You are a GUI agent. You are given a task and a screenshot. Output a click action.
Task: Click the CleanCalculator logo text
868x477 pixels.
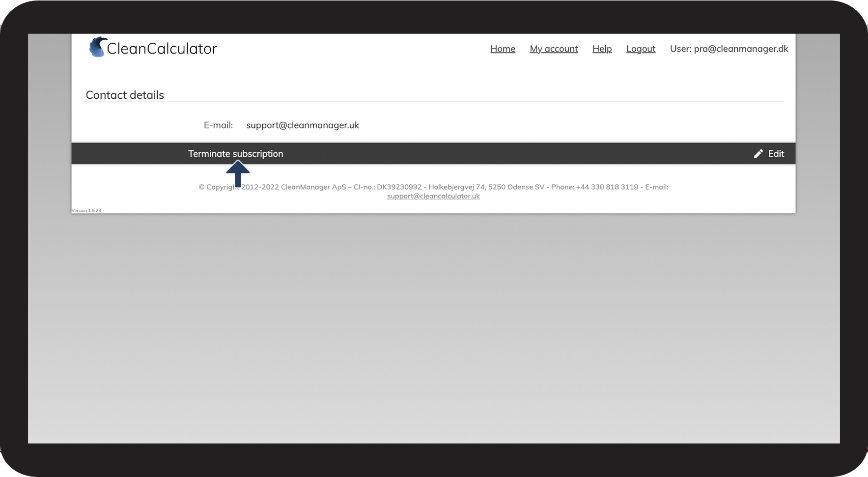[162, 49]
